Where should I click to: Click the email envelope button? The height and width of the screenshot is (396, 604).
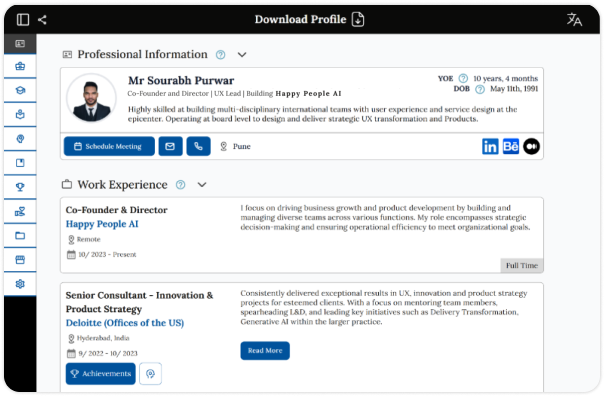click(170, 146)
